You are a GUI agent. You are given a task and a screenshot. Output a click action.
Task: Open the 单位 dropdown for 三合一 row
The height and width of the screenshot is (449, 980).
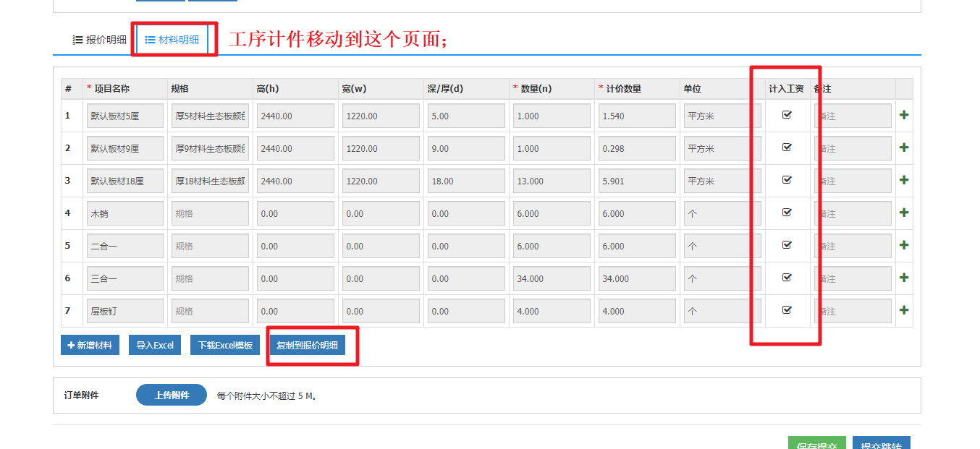click(722, 278)
